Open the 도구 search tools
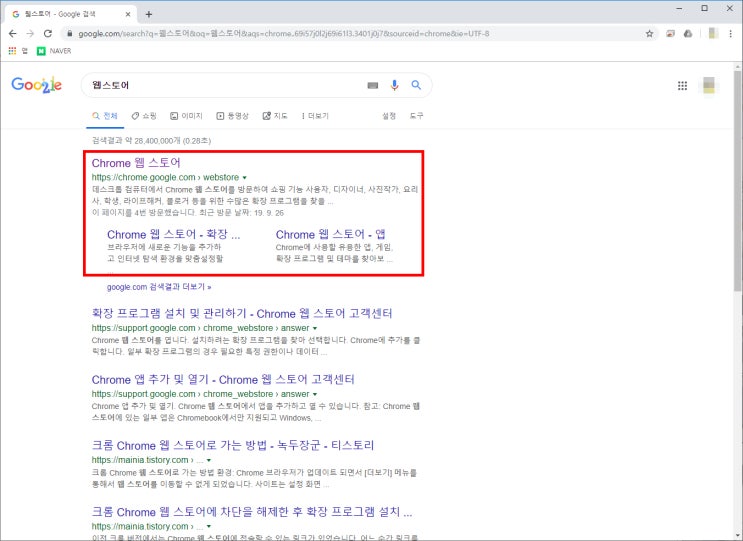Viewport: 743px width, 541px height. (417, 116)
